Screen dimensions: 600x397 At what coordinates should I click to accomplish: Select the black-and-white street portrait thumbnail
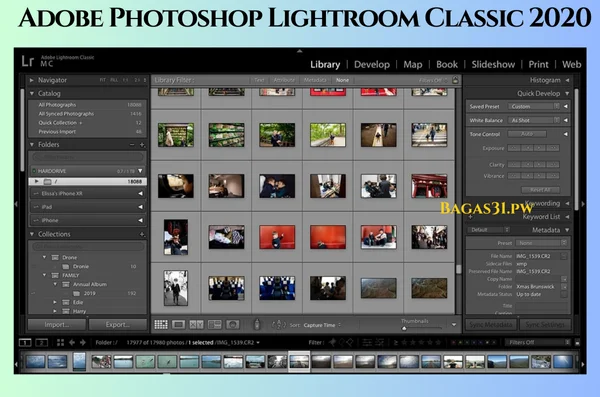176,288
